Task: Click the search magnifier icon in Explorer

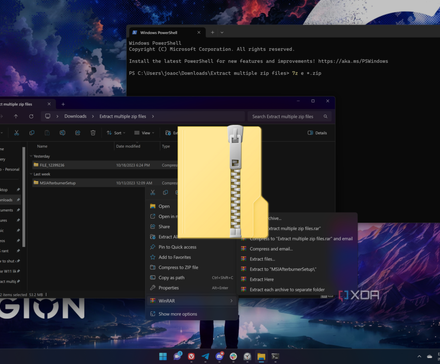Action: coord(325,116)
